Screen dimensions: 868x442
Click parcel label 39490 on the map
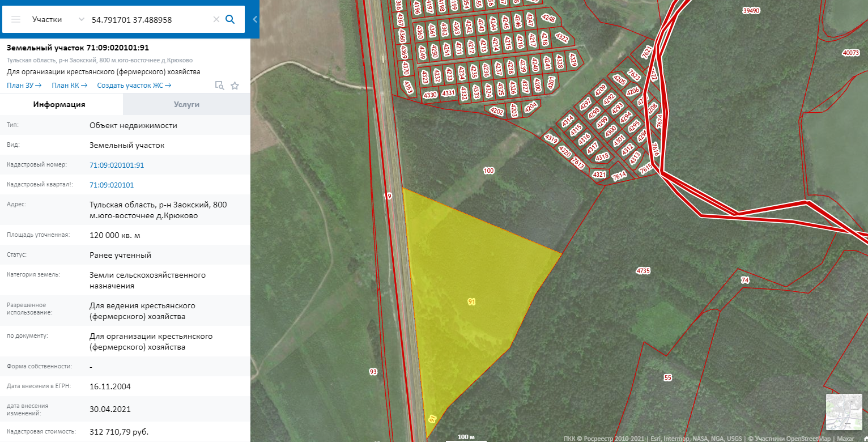[751, 10]
